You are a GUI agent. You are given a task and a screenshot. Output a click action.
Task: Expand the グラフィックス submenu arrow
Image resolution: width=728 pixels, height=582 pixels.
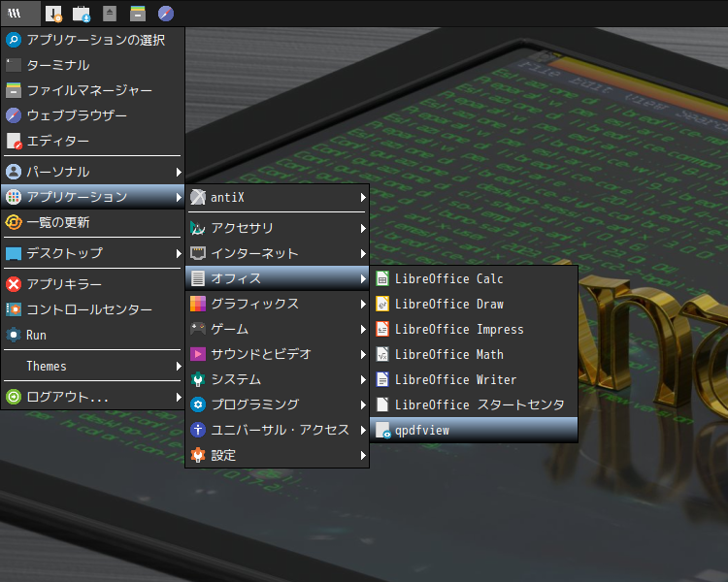pyautogui.click(x=364, y=304)
